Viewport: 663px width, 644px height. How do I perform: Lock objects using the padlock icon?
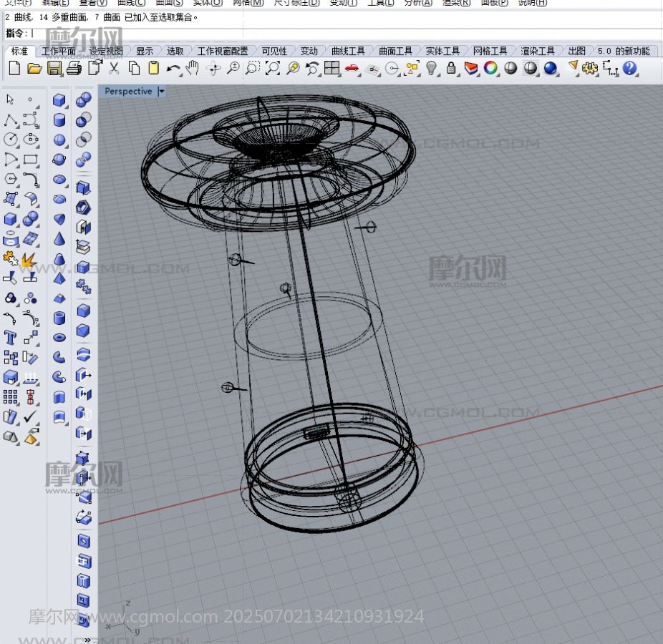[x=451, y=68]
